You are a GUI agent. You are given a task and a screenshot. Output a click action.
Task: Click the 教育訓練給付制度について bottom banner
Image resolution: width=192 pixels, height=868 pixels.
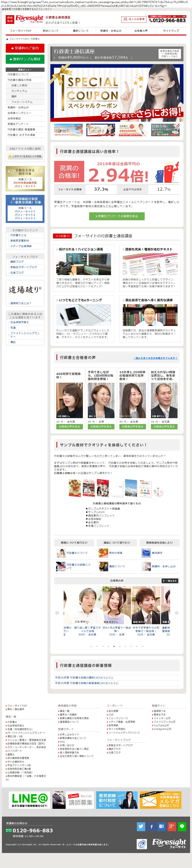[x=117, y=800]
